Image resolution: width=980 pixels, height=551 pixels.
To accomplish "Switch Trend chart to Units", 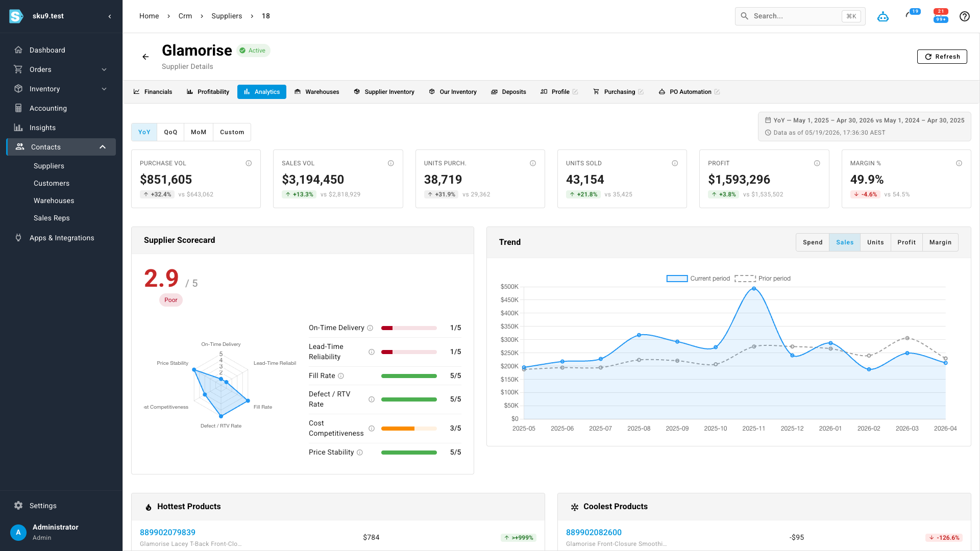I will click(x=875, y=242).
